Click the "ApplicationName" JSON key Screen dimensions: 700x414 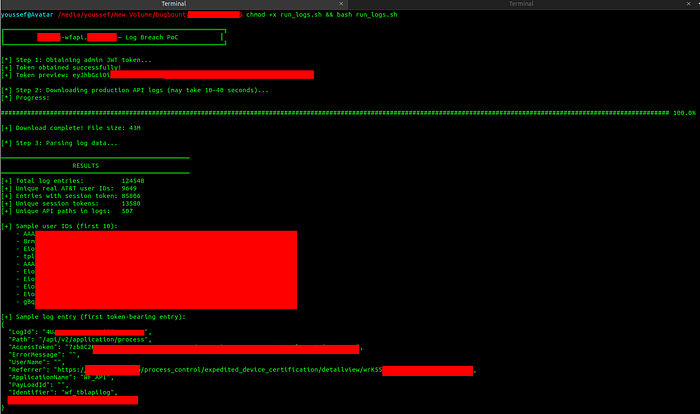(x=42, y=378)
